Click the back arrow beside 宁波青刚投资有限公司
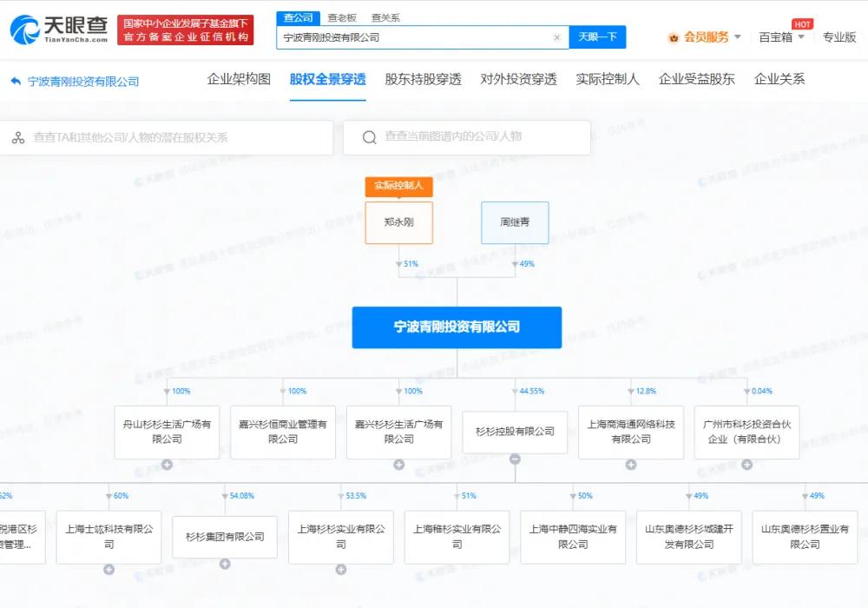 [x=16, y=81]
